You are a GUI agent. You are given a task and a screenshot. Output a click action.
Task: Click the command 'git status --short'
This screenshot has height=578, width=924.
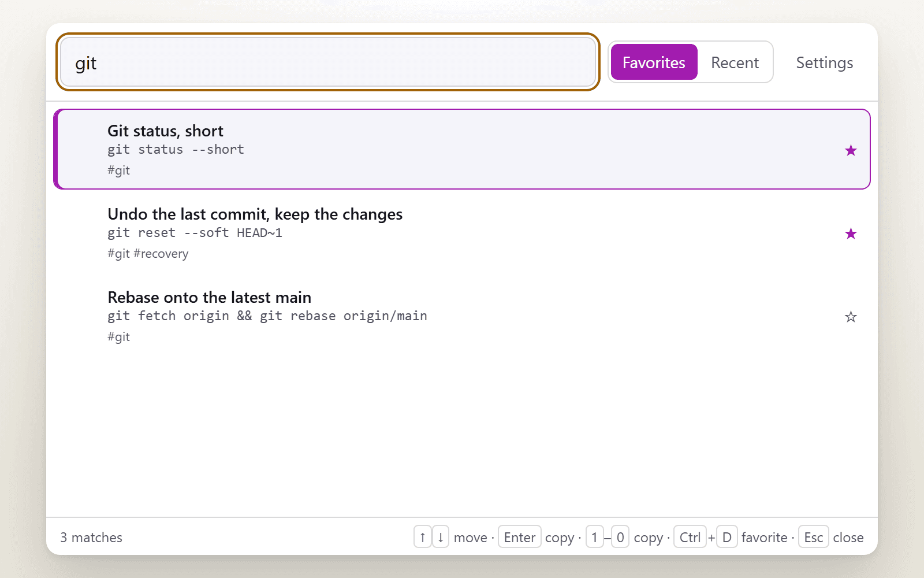tap(176, 150)
